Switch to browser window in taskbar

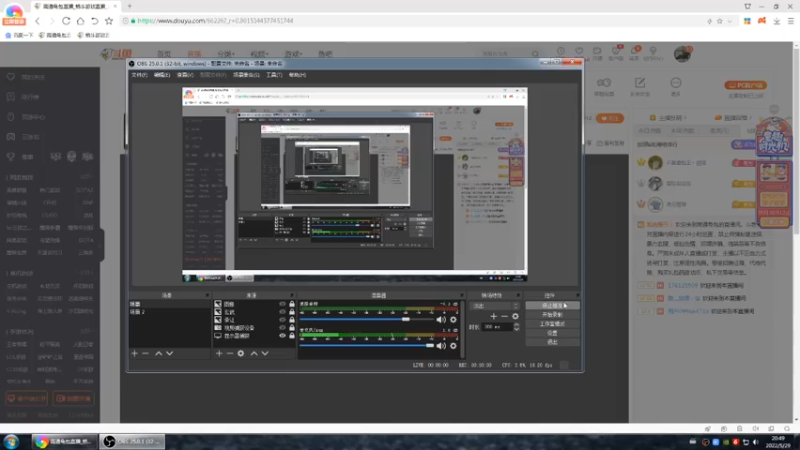pos(64,441)
